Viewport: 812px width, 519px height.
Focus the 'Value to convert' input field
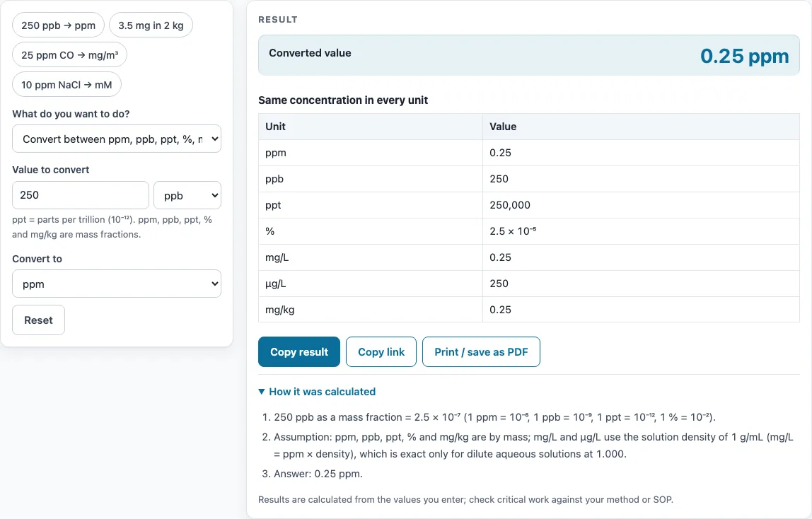coord(80,195)
